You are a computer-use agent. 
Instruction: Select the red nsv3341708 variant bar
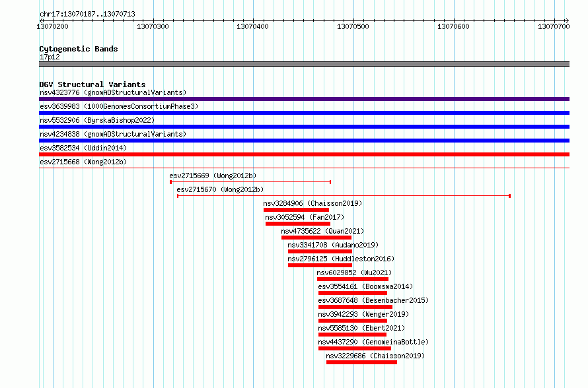pyautogui.click(x=320, y=251)
